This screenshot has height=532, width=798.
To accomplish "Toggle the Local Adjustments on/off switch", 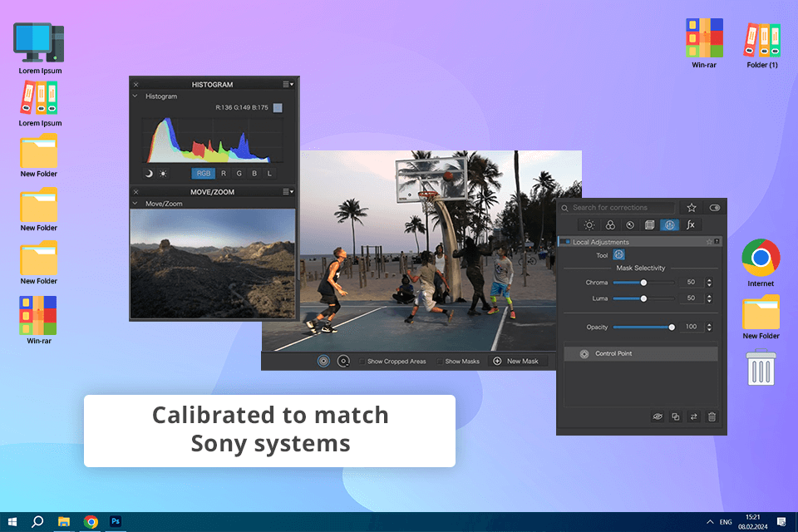I will (x=565, y=242).
